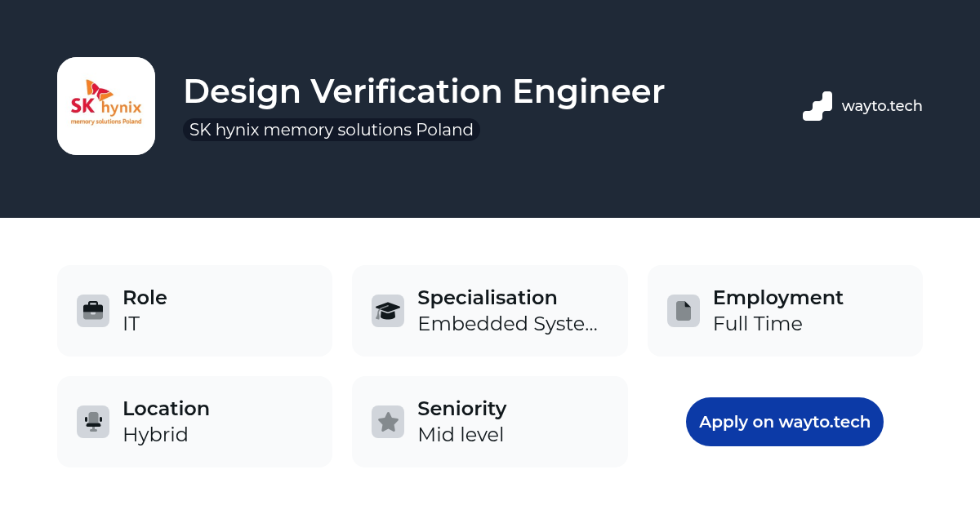Expand the truncated Embedded Syste… text
980x514 pixels.
[x=507, y=324]
